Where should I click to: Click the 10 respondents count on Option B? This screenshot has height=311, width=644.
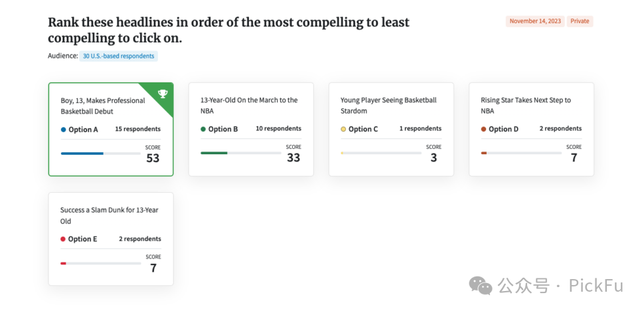click(x=278, y=128)
